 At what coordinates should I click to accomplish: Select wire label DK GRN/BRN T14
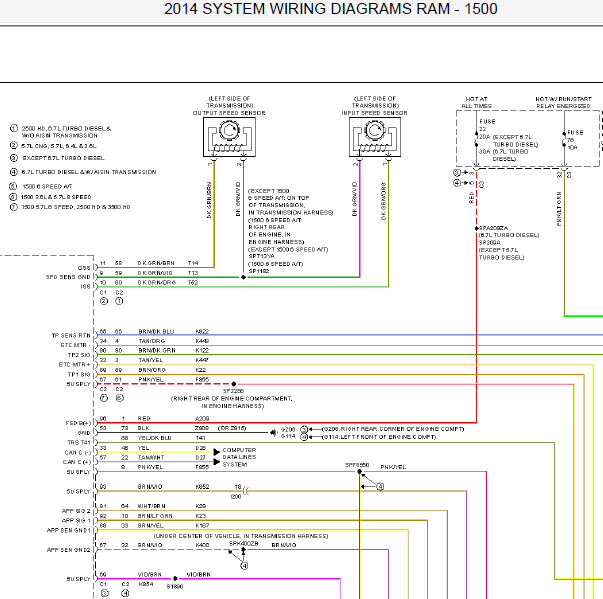(x=168, y=263)
